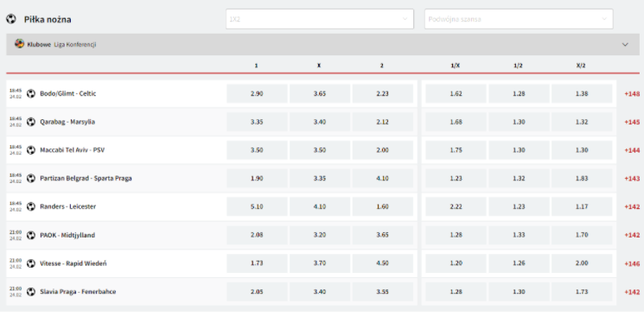
Task: Open the Bodo/Glimt - Celtic match
Action: (67, 93)
